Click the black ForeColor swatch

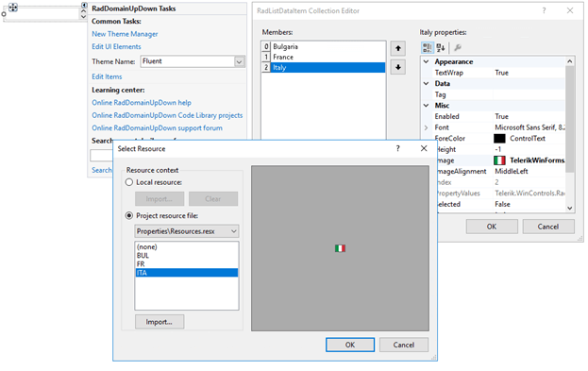pos(499,139)
